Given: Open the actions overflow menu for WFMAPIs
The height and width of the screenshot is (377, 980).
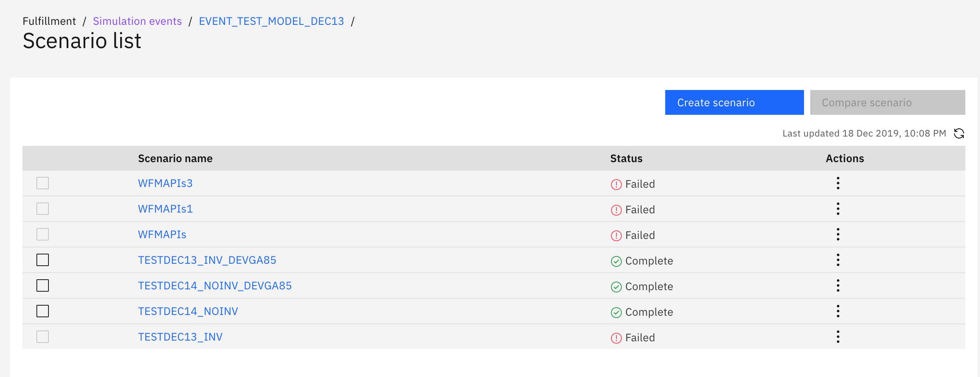Looking at the screenshot, I should click(x=838, y=234).
